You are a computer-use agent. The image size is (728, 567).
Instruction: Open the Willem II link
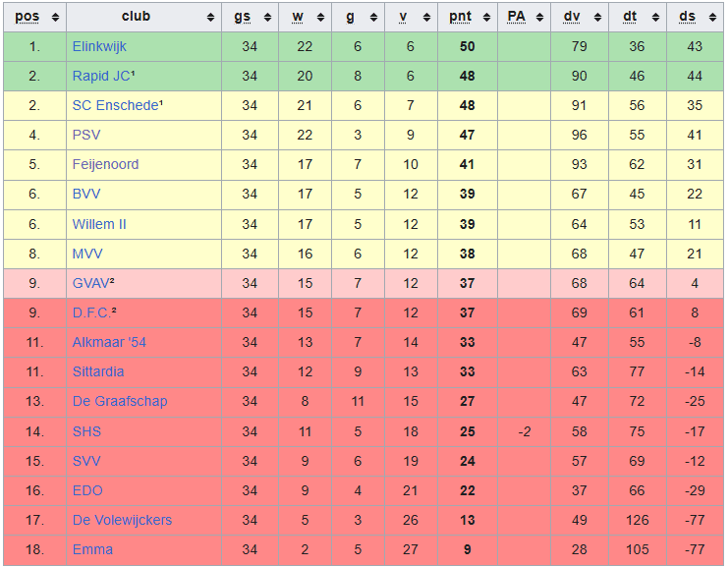point(99,224)
